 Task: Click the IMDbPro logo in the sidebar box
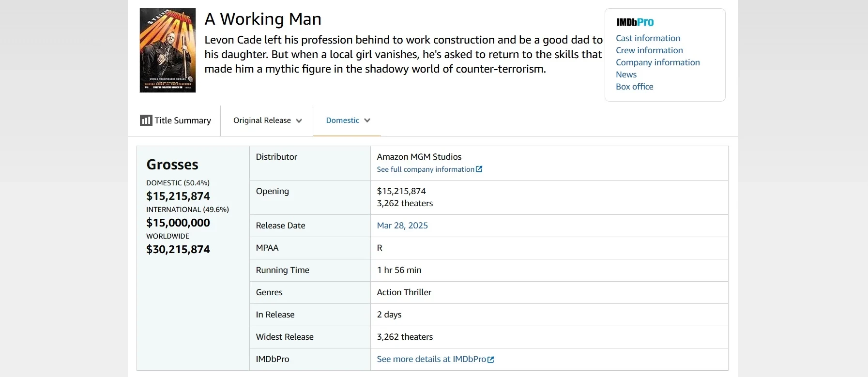[x=635, y=22]
